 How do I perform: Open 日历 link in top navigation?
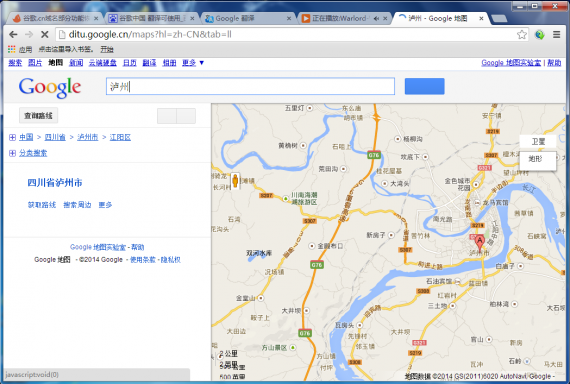[x=129, y=63]
